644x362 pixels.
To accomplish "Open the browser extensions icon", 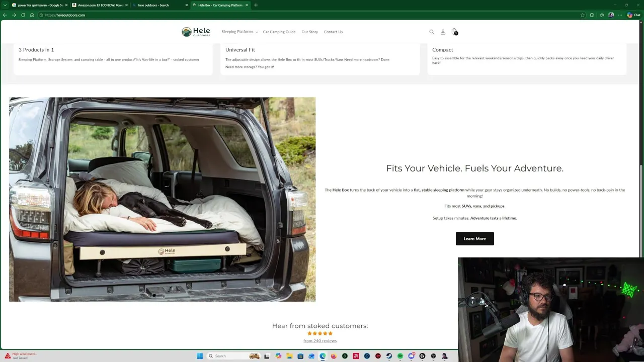I will [592, 15].
